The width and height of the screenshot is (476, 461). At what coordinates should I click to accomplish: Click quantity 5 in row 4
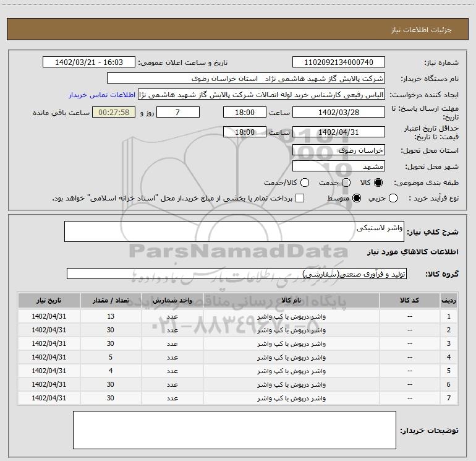point(111,357)
